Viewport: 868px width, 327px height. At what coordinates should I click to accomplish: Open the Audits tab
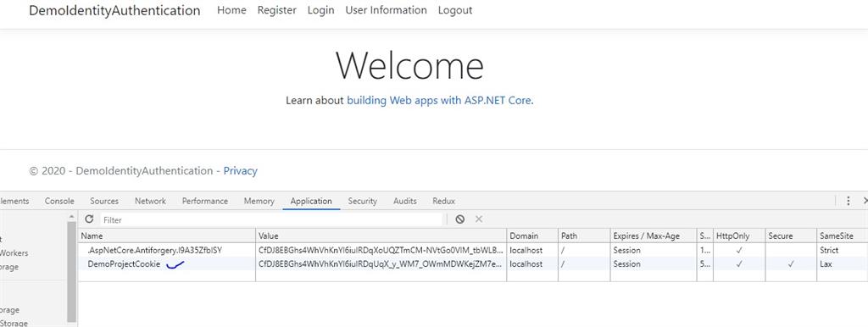coord(404,201)
